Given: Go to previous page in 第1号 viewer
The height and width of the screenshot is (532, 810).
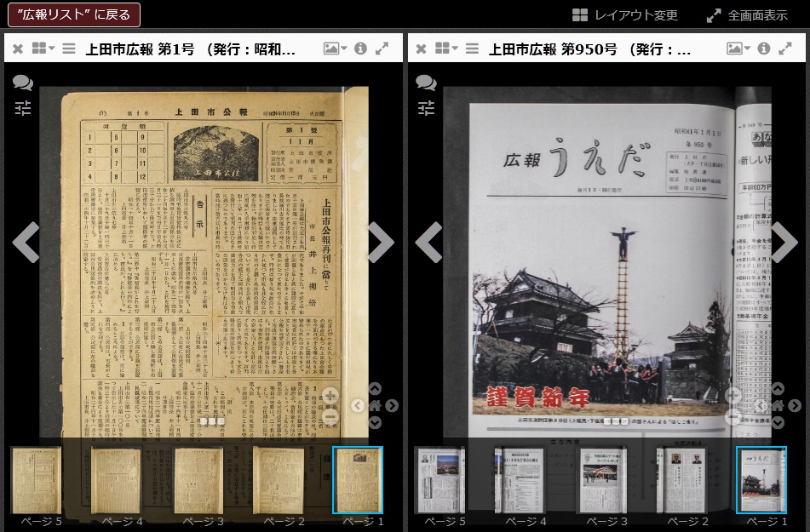Looking at the screenshot, I should [x=26, y=243].
